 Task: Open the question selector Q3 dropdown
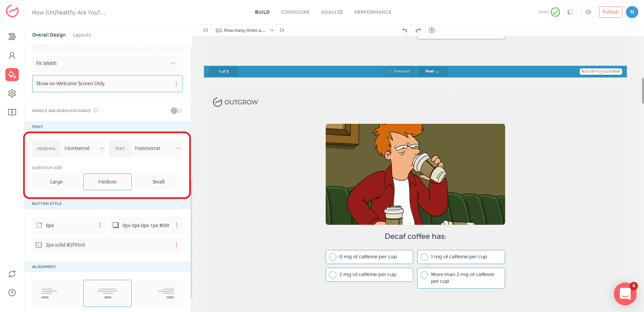pos(245,30)
